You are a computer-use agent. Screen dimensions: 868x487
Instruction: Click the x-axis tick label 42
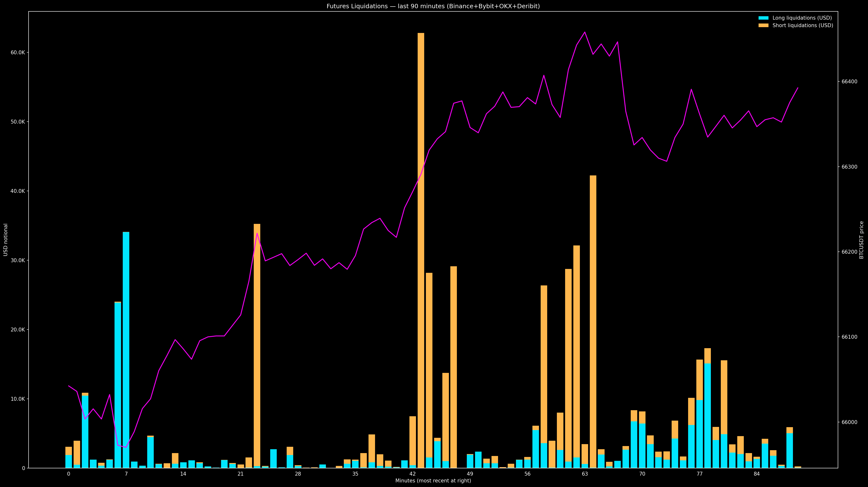[x=412, y=474]
